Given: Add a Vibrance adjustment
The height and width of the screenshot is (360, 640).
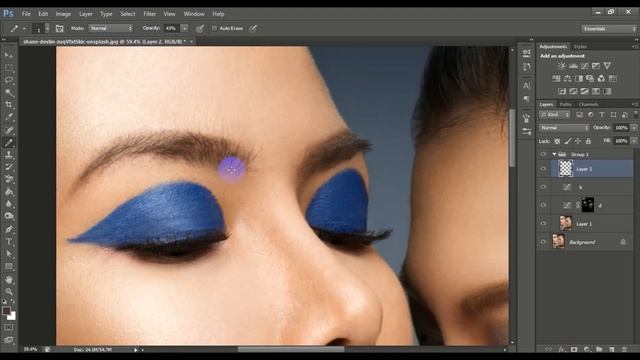Looking at the screenshot, I should pos(607,66).
